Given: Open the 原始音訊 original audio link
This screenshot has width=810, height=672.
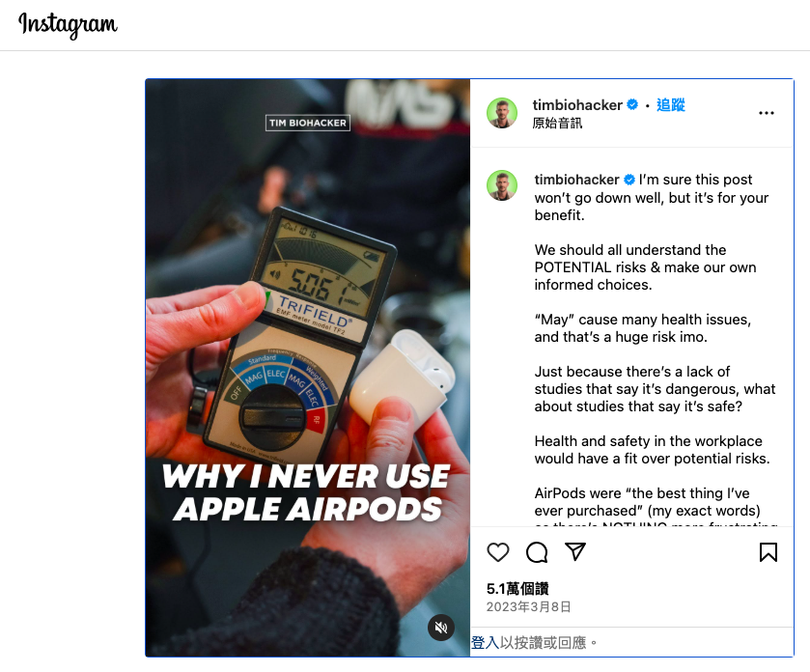Looking at the screenshot, I should 557,123.
